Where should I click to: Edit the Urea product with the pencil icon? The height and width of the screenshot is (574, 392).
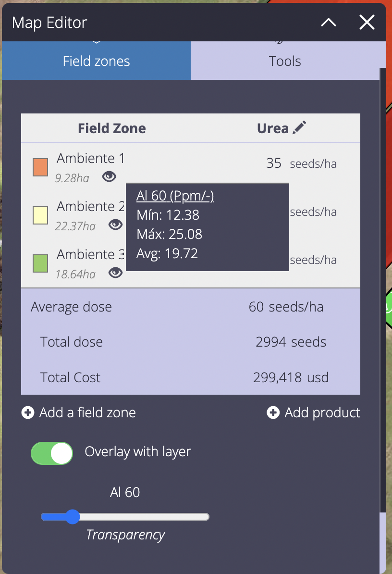pos(299,128)
